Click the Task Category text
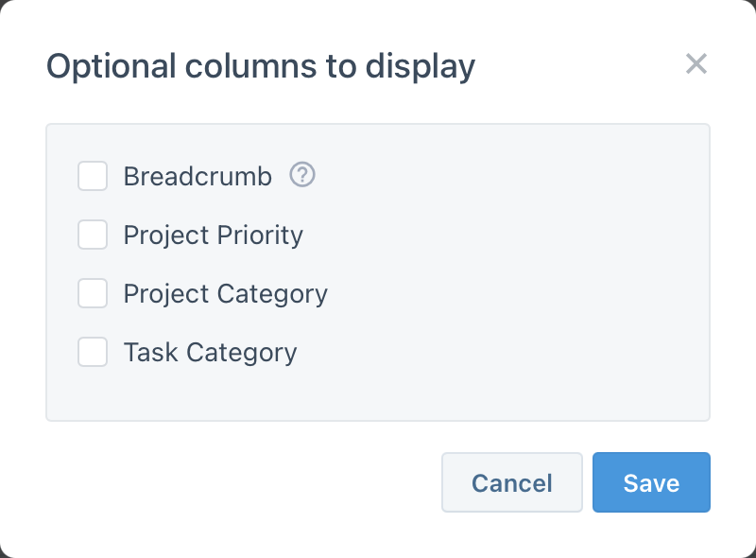 [x=209, y=352]
